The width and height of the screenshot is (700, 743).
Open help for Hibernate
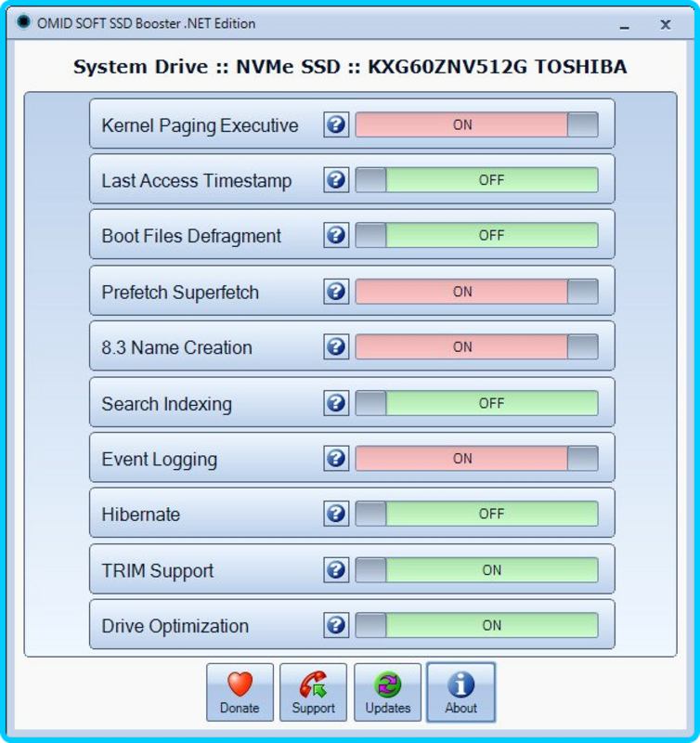pyautogui.click(x=336, y=514)
